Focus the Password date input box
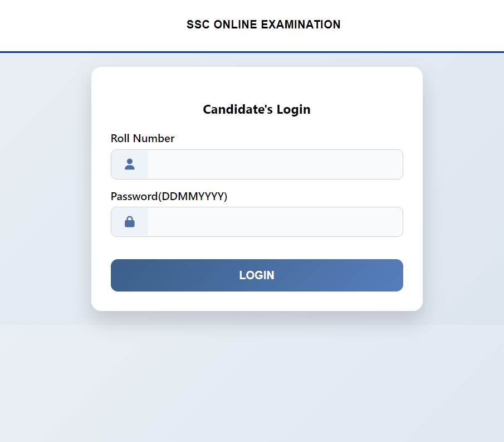The height and width of the screenshot is (442, 504). [275, 222]
